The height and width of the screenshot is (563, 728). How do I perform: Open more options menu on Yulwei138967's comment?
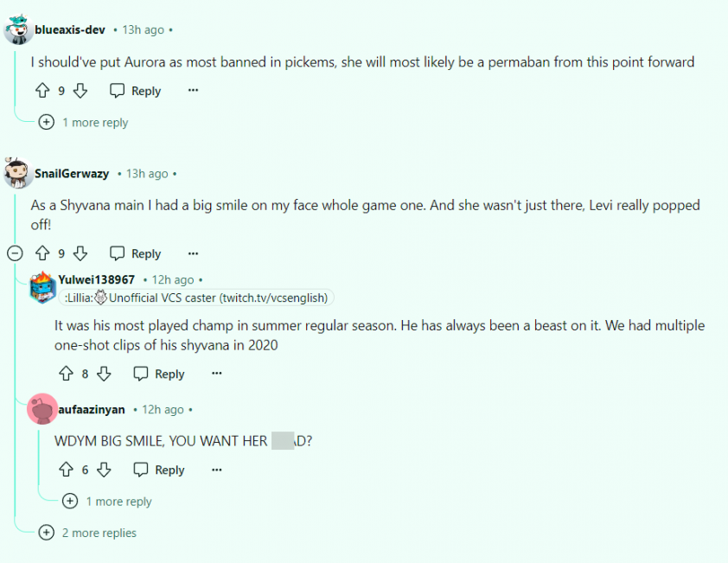click(x=217, y=374)
